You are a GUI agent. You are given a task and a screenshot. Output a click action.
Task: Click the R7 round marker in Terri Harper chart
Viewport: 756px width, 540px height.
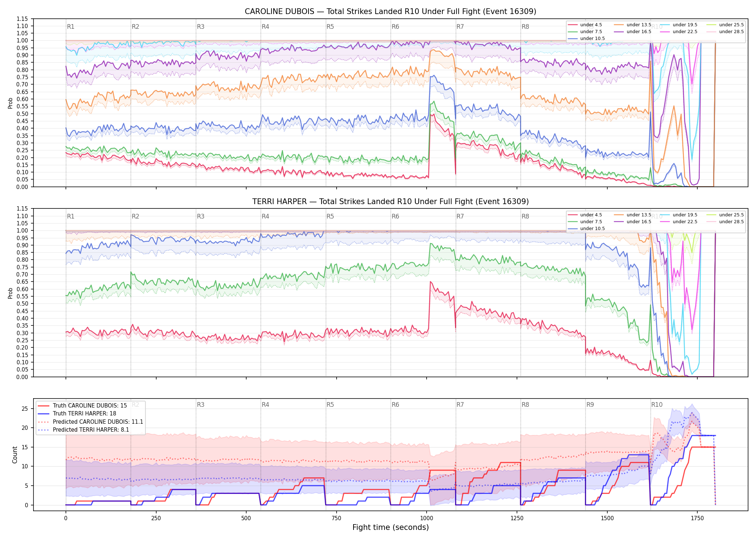click(460, 216)
